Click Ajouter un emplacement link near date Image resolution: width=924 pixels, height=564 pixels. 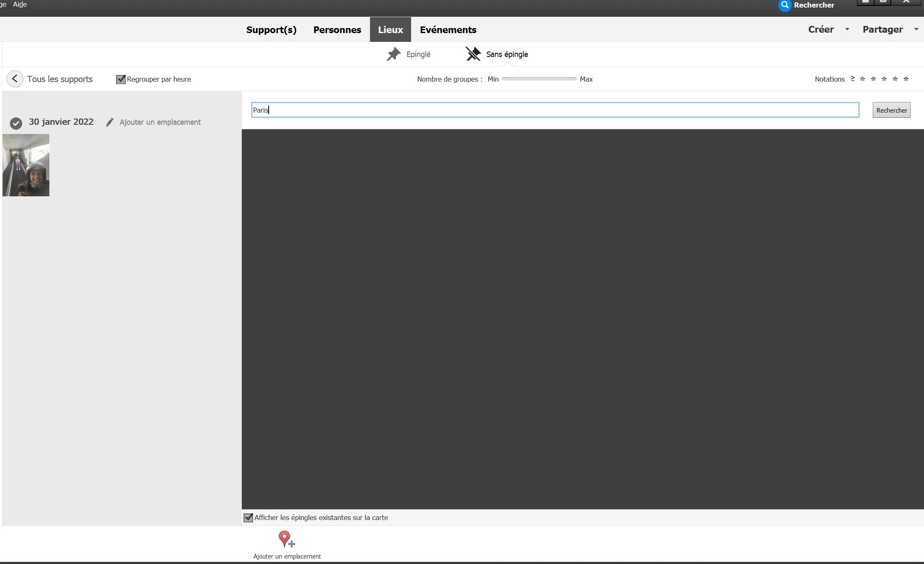pos(160,122)
